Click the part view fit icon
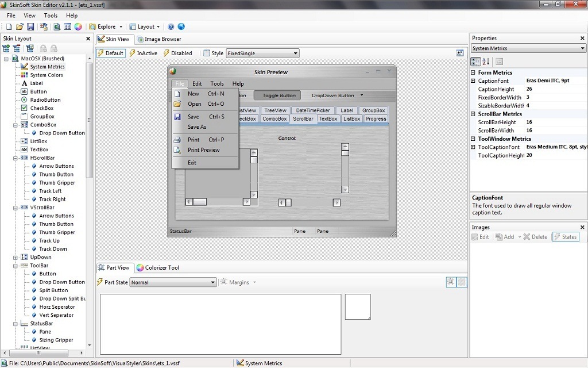 click(x=451, y=282)
